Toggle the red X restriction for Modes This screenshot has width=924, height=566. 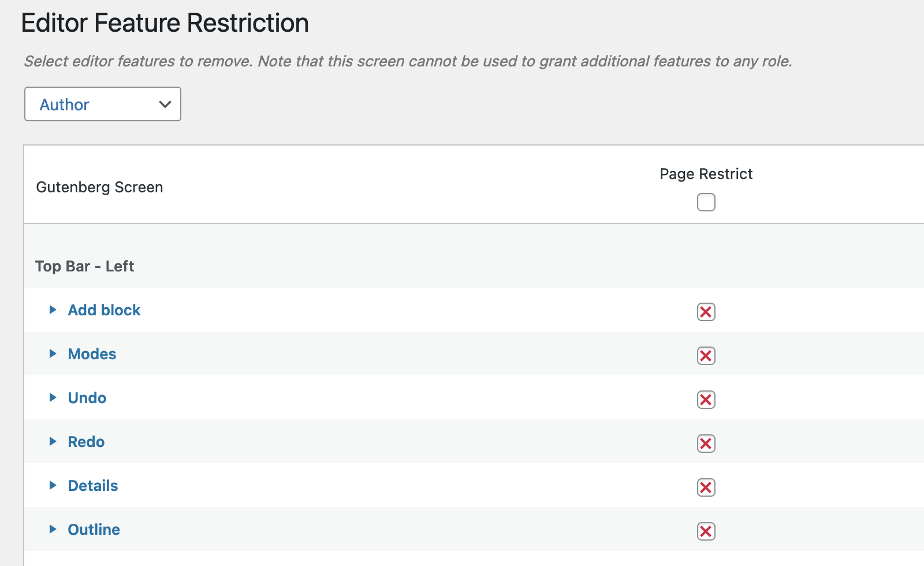coord(706,356)
